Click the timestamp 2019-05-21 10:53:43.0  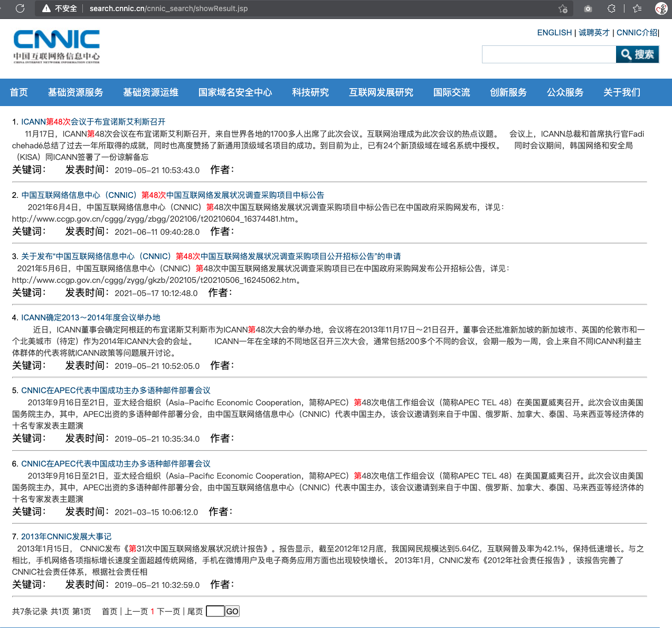157,170
